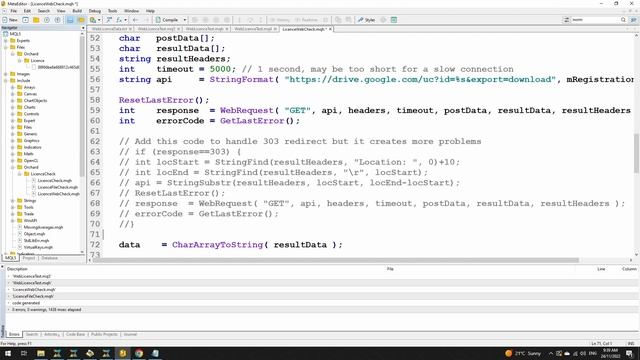Viewport: 640px width, 360px height.
Task: Switch to Search tab in Toolbox
Action: (31, 334)
